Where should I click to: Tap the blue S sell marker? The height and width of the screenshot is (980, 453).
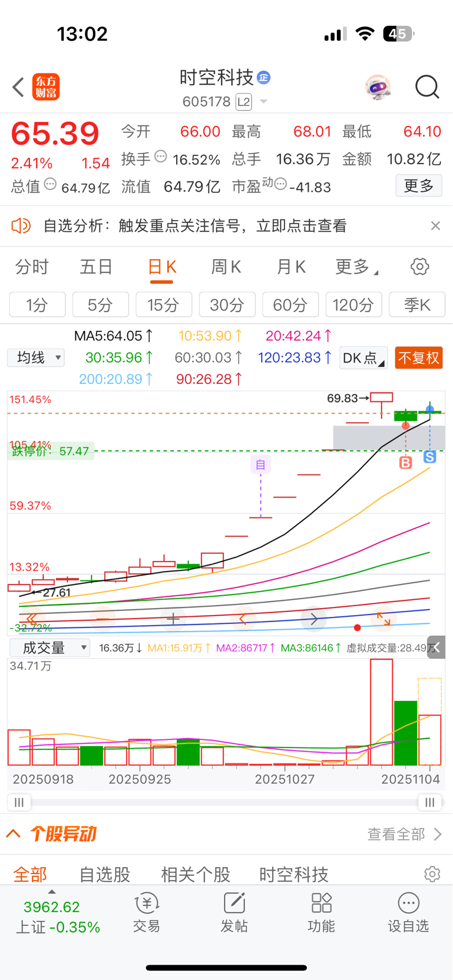430,457
